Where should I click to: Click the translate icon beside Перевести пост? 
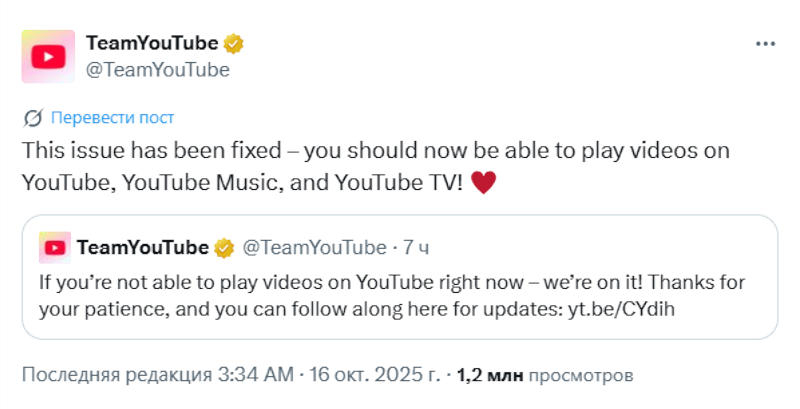[x=33, y=118]
